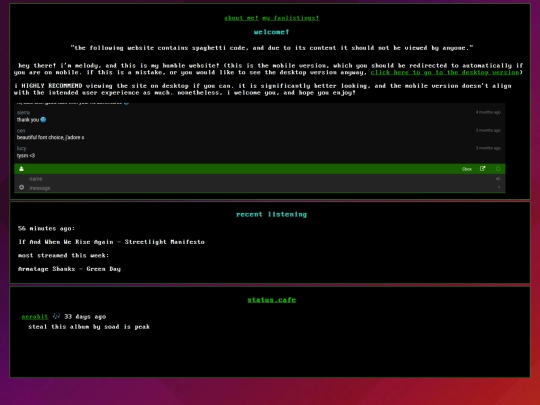Click the chat users profile icon

click(21, 169)
